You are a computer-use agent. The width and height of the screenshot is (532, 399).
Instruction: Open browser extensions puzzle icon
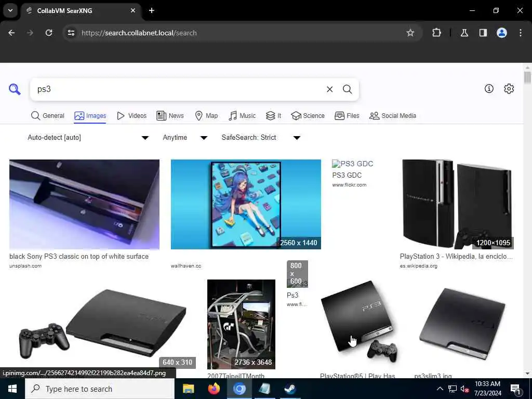tap(436, 33)
